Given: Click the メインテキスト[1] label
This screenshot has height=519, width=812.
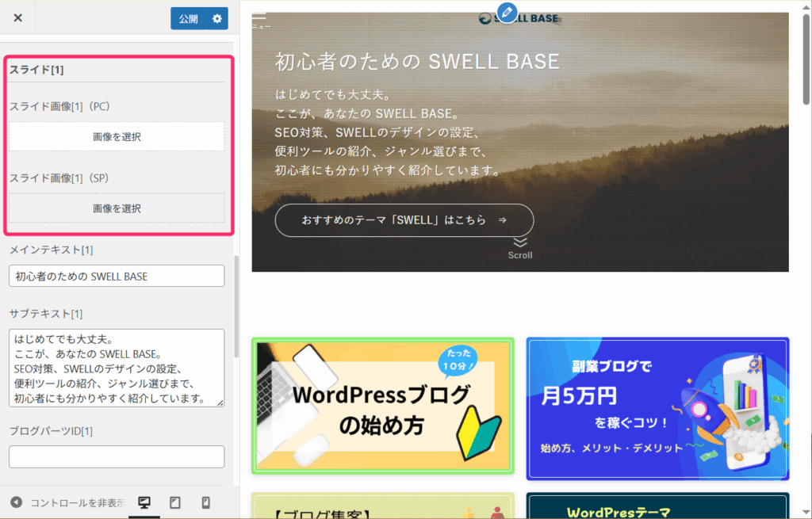Looking at the screenshot, I should 52,250.
